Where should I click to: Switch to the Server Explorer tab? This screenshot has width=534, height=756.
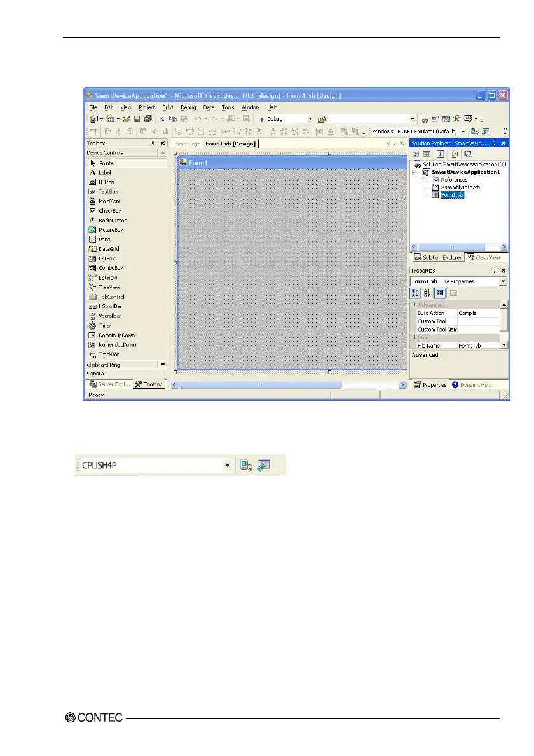click(109, 384)
